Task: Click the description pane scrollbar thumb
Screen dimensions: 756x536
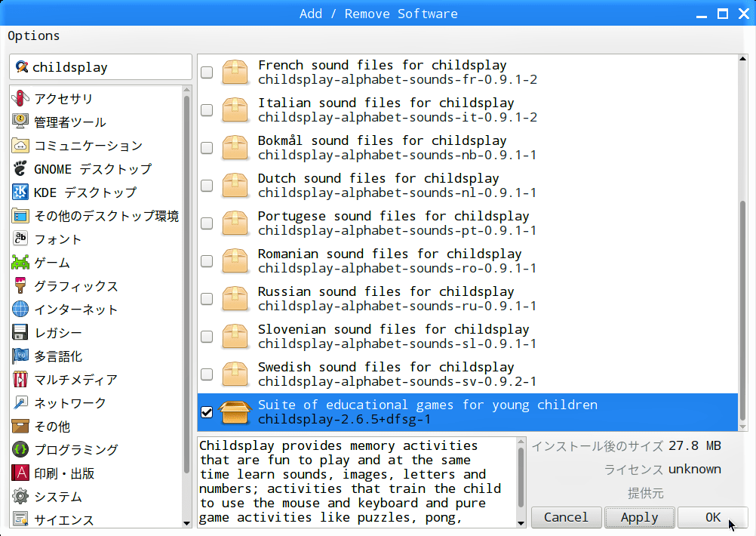Action: point(521,477)
